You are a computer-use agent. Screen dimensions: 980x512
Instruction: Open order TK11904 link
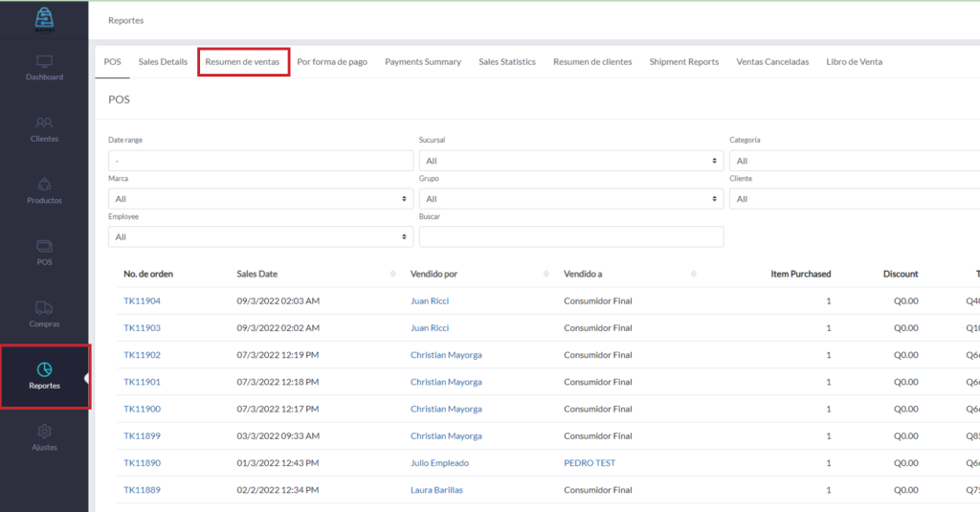[x=142, y=301]
